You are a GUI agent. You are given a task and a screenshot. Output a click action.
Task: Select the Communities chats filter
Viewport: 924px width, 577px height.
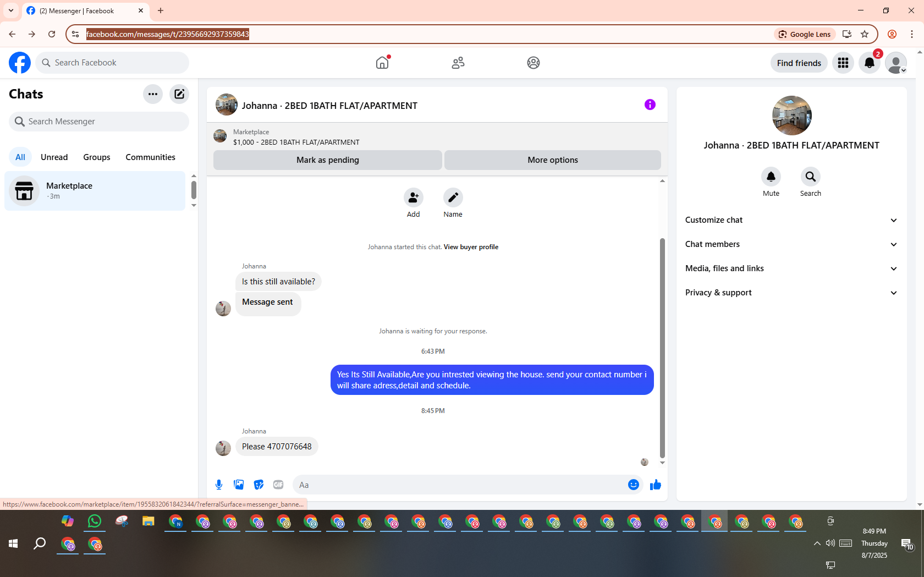coord(151,157)
